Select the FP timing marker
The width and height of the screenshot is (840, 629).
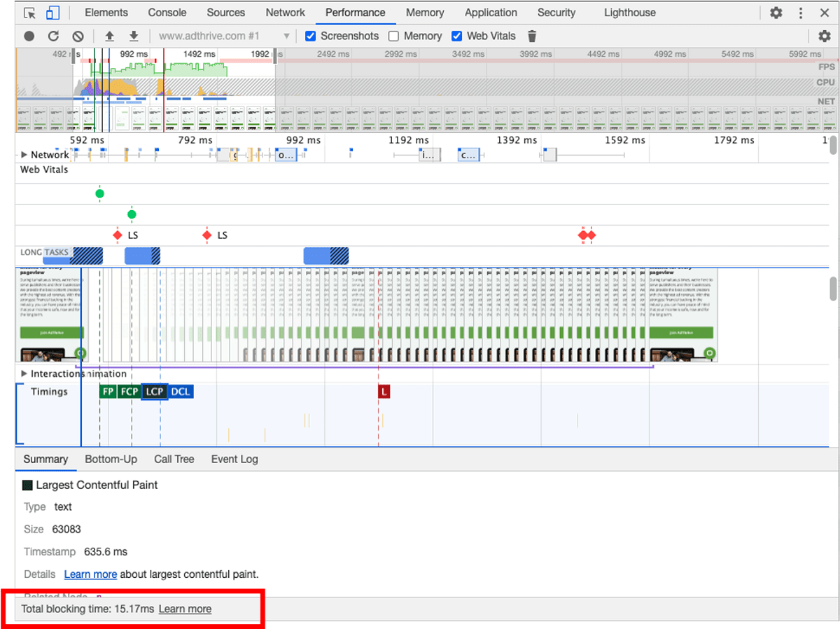pyautogui.click(x=108, y=392)
